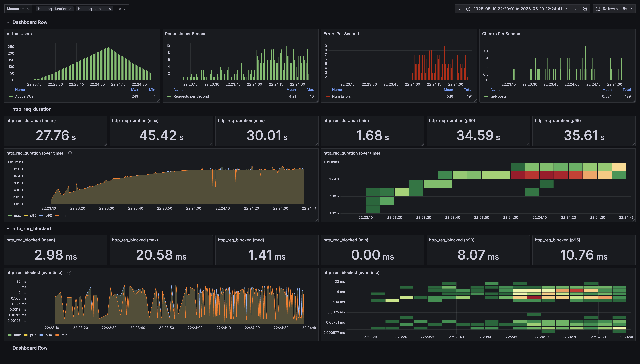640x364 pixels.
Task: Remove the http_req_blocked measurement tag
Action: [x=110, y=9]
